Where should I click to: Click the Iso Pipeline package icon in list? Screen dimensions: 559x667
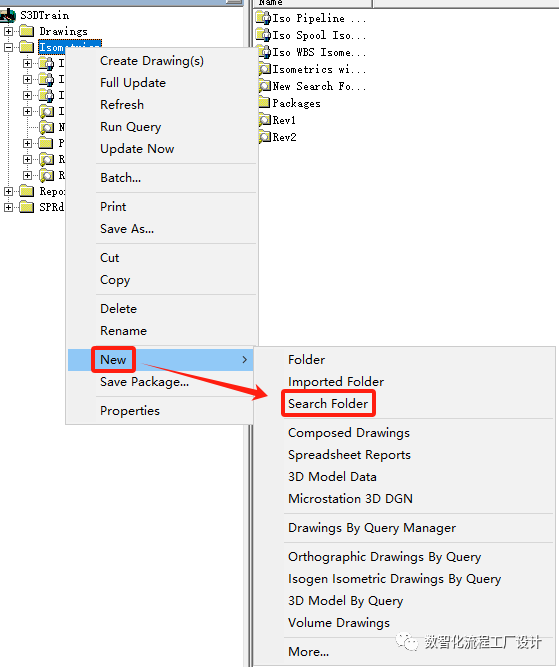263,18
